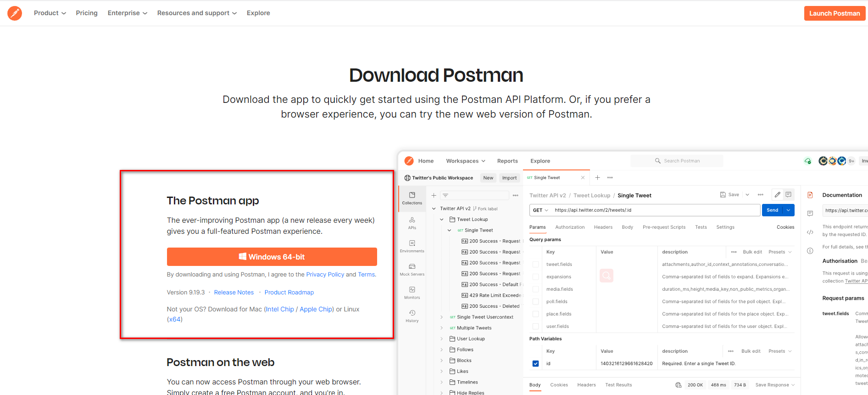This screenshot has width=868, height=395.
Task: Open the Settings tab of the request
Action: point(725,227)
